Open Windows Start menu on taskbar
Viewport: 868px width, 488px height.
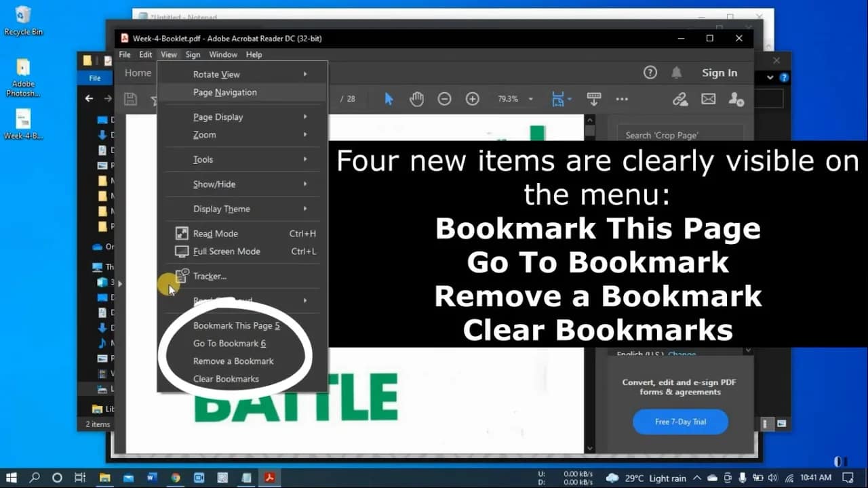coord(12,478)
